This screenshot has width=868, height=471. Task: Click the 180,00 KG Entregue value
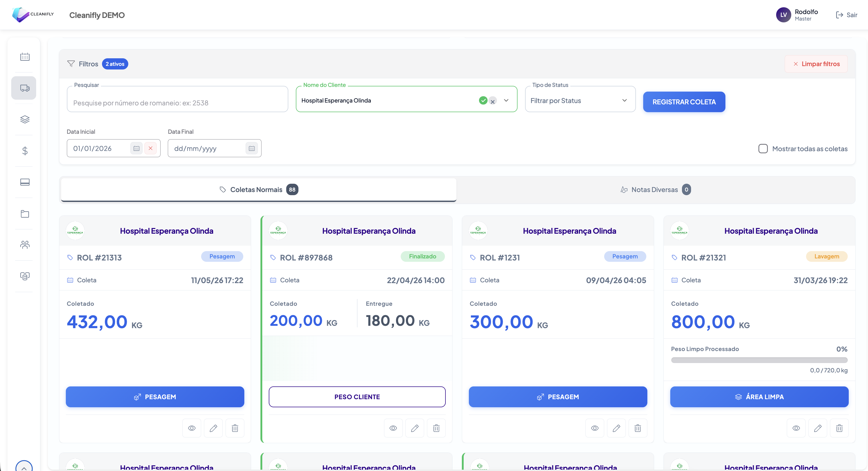coord(398,320)
